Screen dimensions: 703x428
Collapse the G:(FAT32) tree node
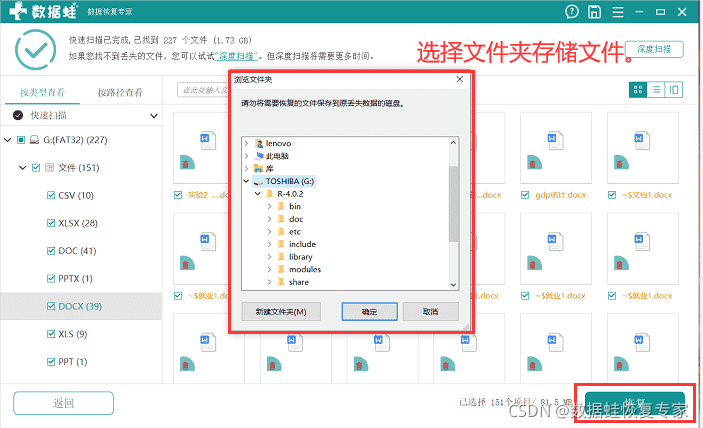[x=8, y=140]
